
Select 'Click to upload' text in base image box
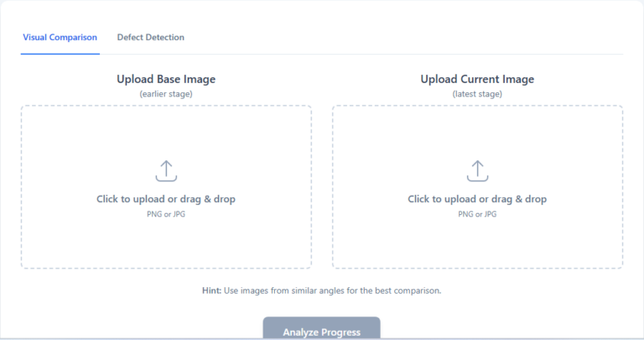(x=131, y=199)
